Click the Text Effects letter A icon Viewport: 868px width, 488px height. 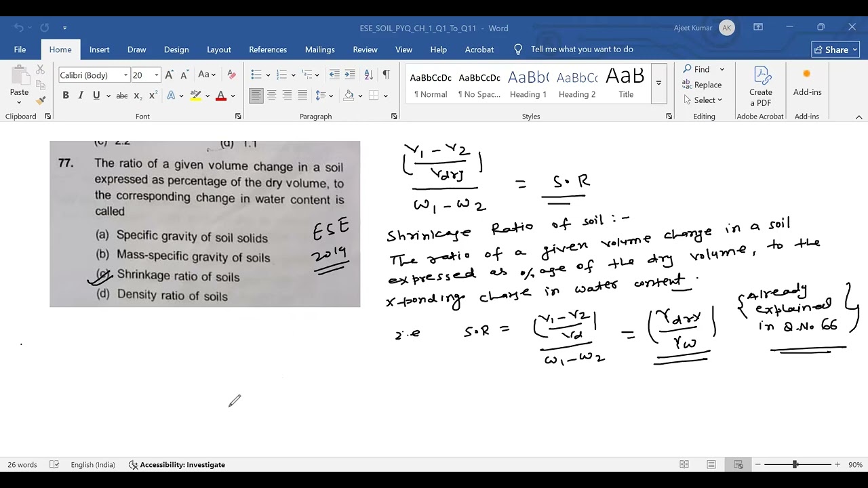(171, 96)
